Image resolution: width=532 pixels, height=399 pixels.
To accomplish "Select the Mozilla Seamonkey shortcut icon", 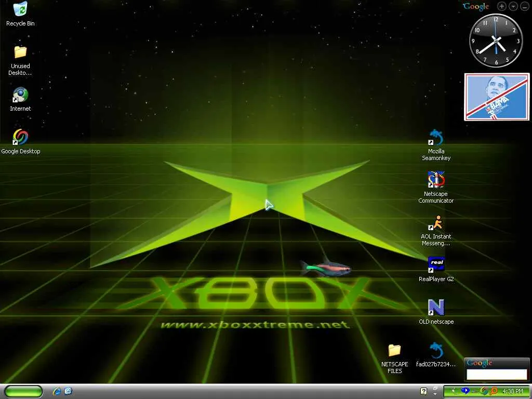I will [x=436, y=137].
